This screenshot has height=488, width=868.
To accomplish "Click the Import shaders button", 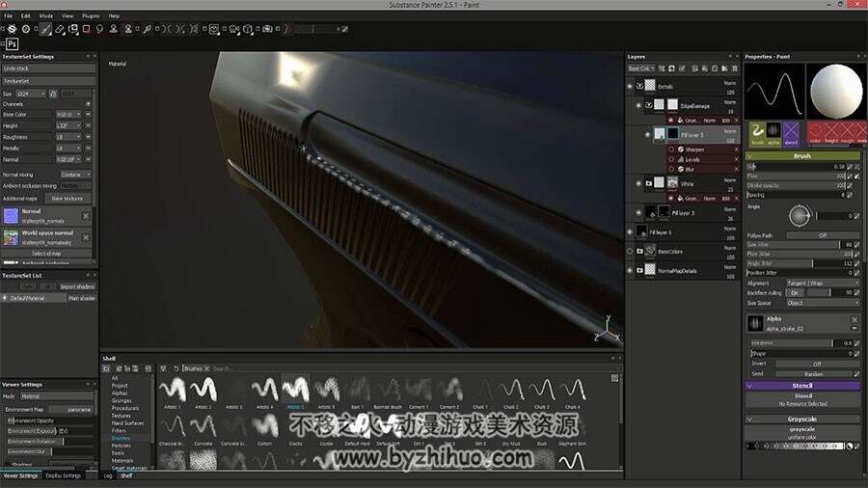I will click(77, 286).
